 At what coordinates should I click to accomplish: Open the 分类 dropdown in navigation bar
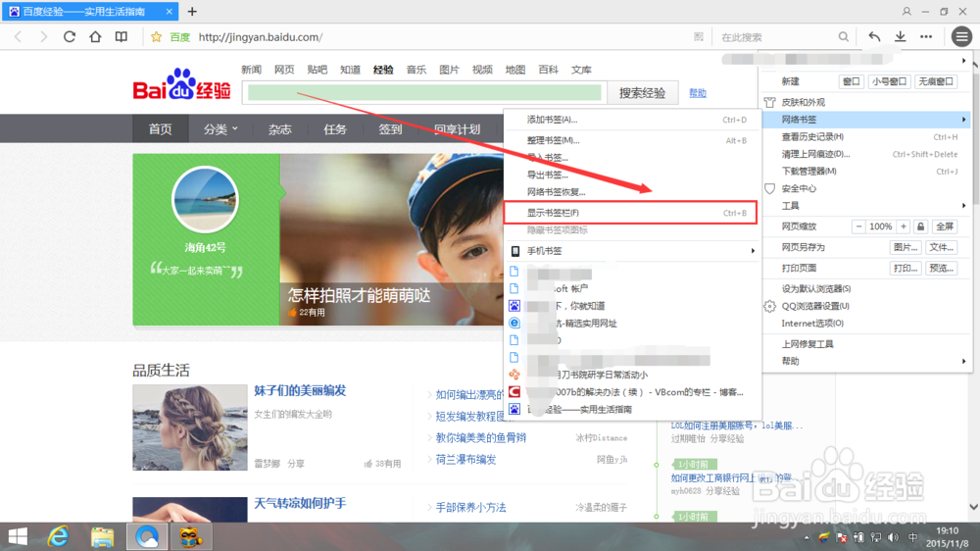(x=220, y=129)
